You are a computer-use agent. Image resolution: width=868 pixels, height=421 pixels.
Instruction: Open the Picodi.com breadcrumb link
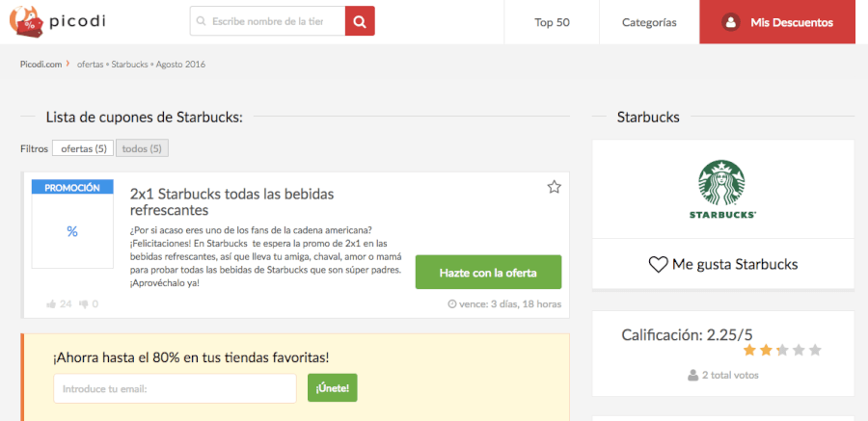click(x=41, y=65)
